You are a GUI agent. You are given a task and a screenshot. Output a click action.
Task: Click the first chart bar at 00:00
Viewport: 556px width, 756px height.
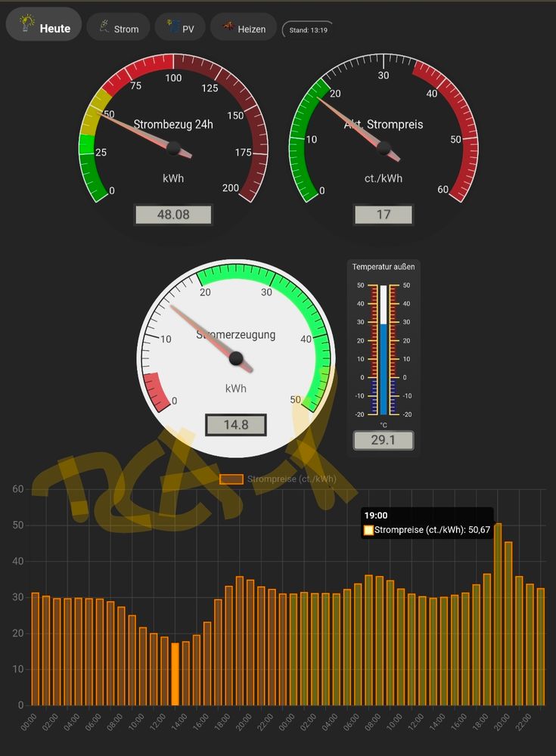coord(36,649)
